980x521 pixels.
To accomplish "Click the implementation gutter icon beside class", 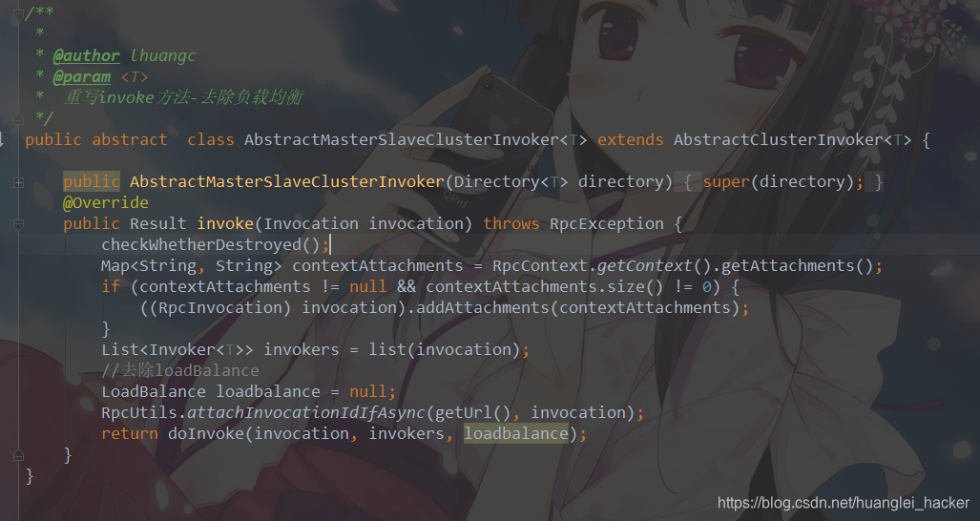I will (2, 139).
